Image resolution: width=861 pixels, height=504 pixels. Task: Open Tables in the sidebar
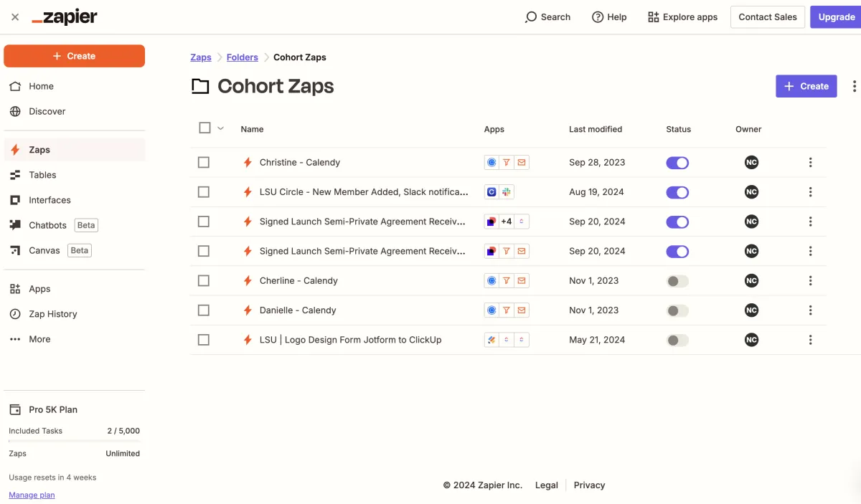(75, 175)
